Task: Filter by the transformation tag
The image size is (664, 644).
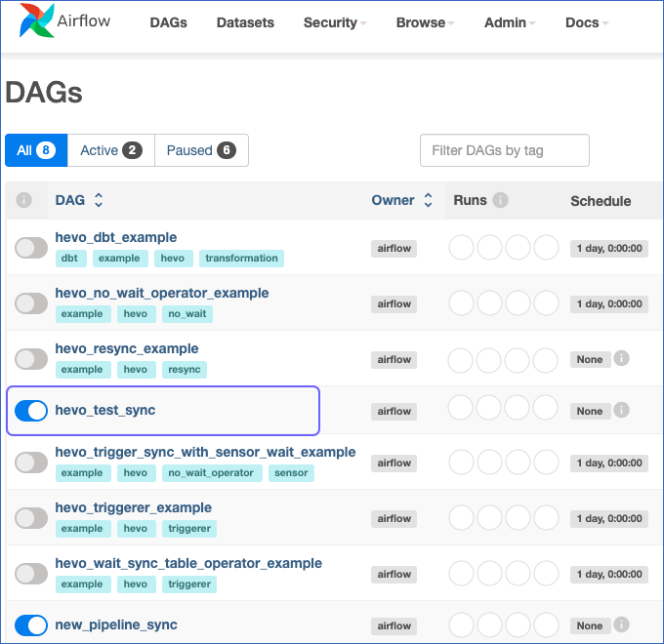Action: click(x=241, y=259)
